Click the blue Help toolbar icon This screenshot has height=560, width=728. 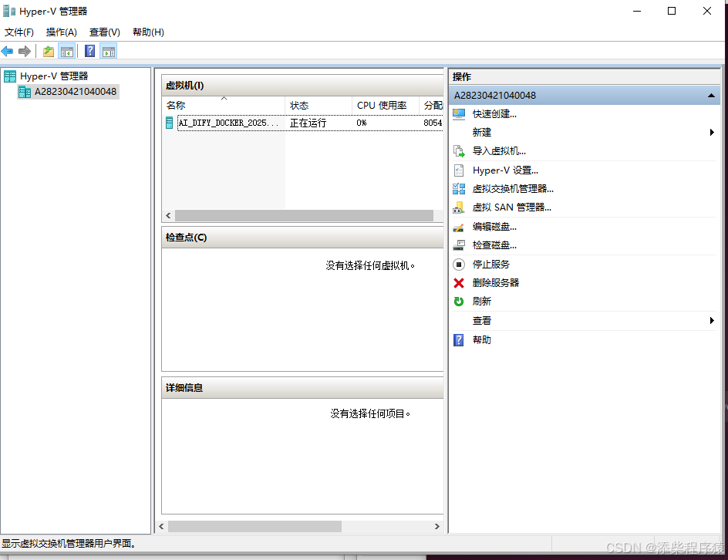(x=90, y=51)
